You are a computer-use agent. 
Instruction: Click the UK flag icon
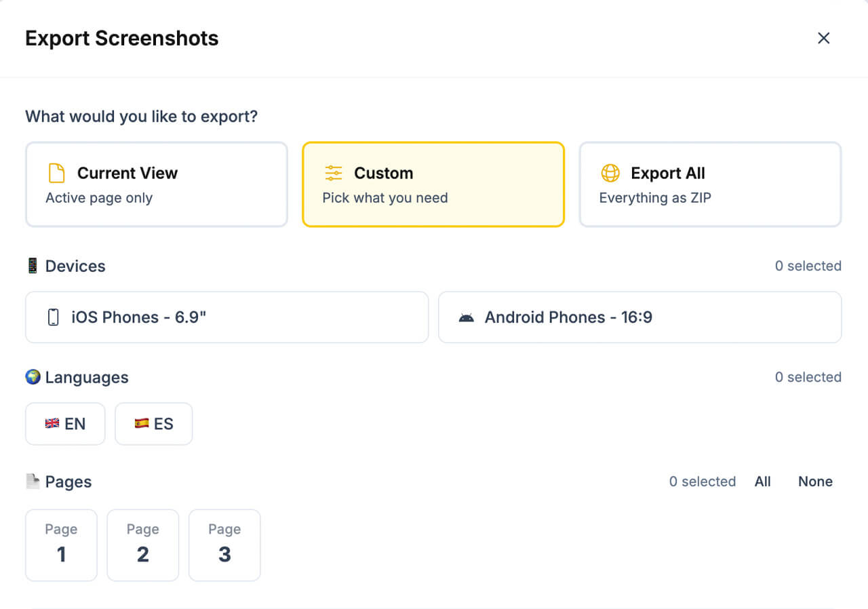pos(52,424)
